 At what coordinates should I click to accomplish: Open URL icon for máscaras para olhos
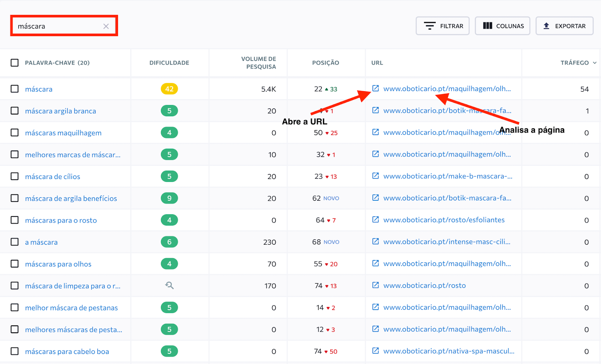(375, 263)
